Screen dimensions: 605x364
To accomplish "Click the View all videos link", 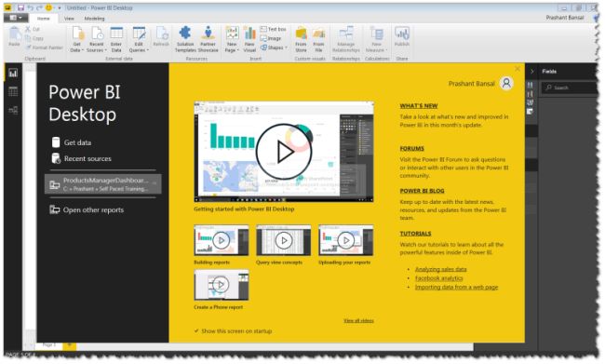I will [358, 321].
